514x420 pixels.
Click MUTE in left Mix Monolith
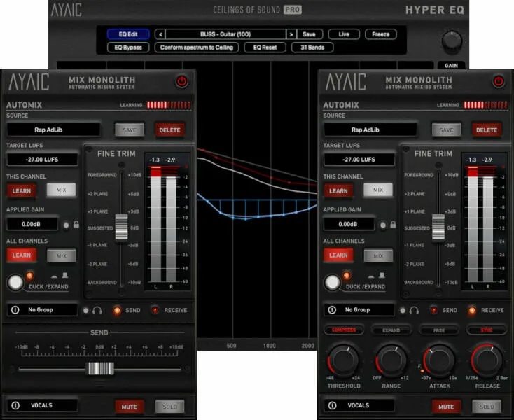[130, 407]
